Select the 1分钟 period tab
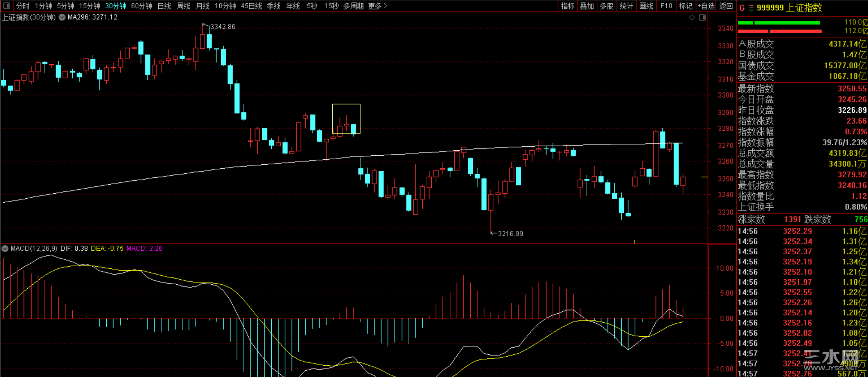This screenshot has height=377, width=868. pyautogui.click(x=43, y=6)
